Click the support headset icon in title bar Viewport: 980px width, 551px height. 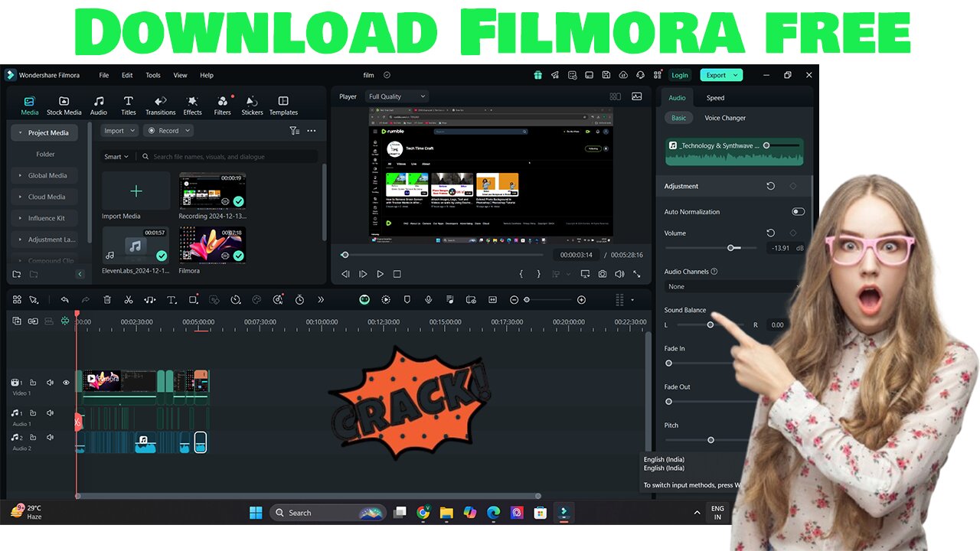click(640, 75)
